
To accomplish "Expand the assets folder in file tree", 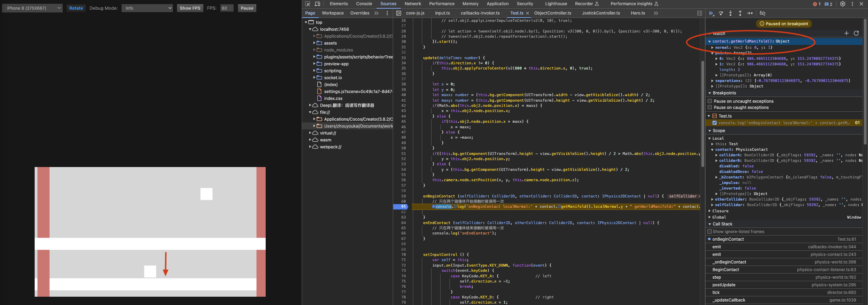I will (x=315, y=43).
